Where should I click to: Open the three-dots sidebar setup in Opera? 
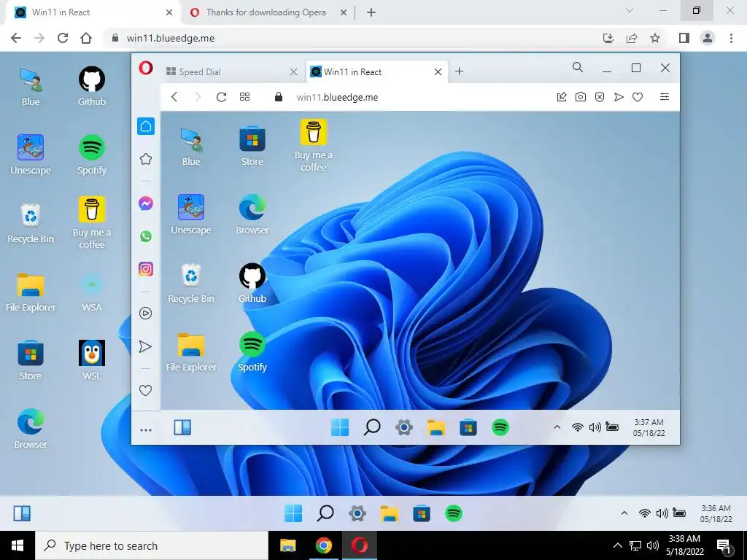click(x=146, y=430)
